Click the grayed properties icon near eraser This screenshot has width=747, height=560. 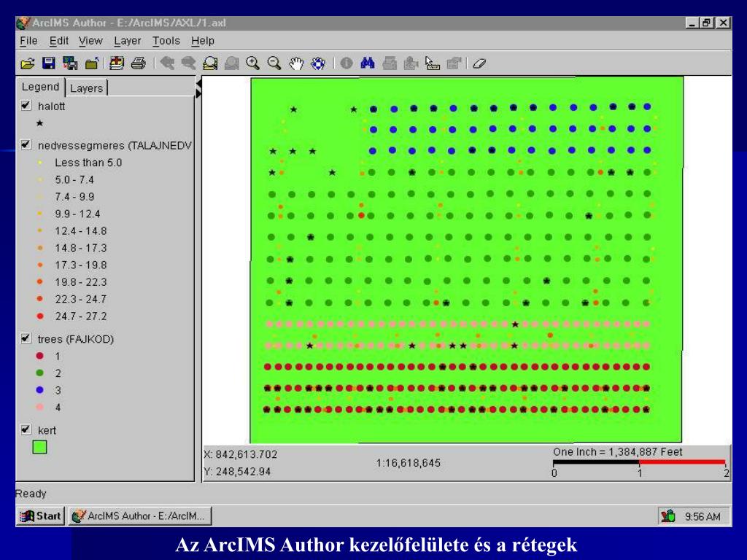coord(454,63)
